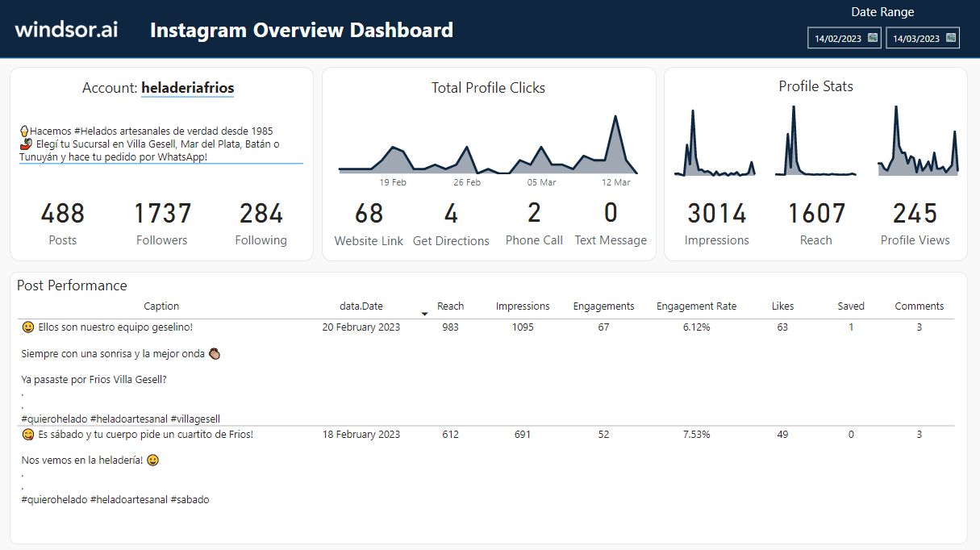Open the Comments column header options
Viewport: 980px width, 550px height.
coord(919,306)
